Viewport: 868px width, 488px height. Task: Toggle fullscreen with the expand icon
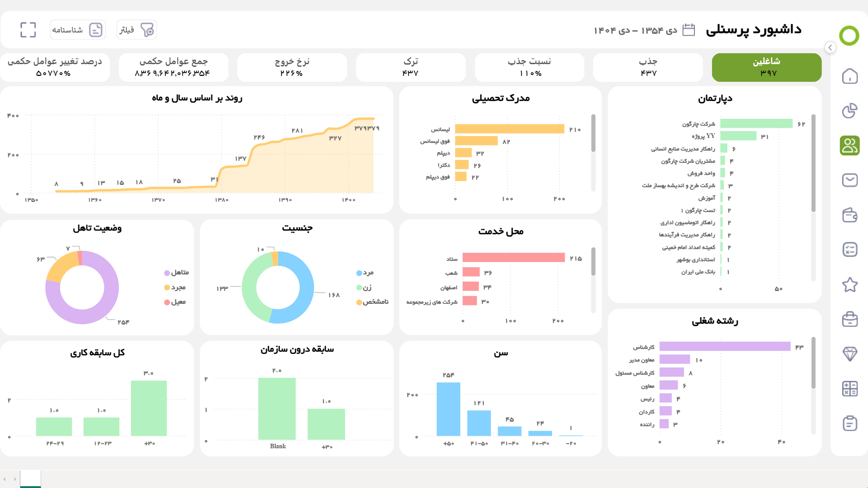click(x=28, y=30)
